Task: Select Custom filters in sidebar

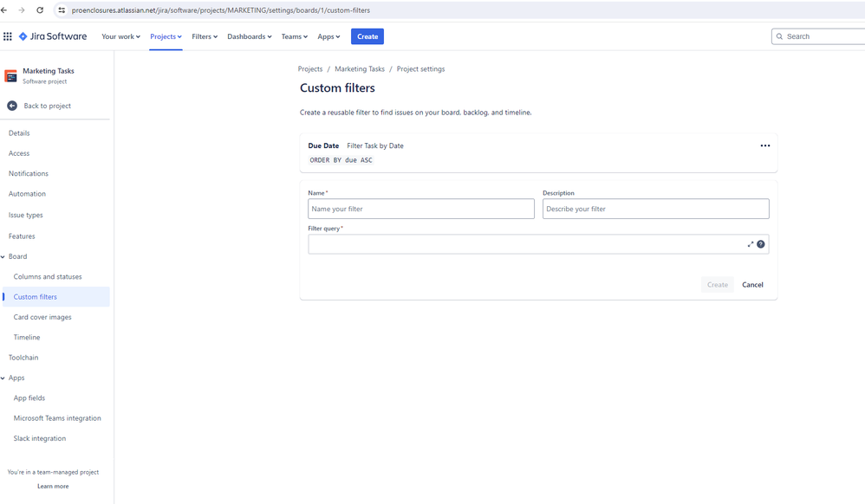Action: pyautogui.click(x=55, y=297)
